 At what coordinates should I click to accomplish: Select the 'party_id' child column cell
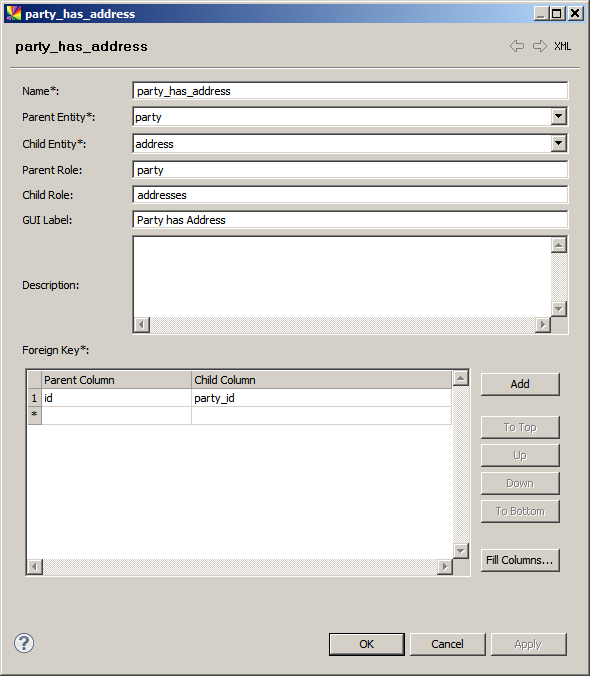click(322, 398)
